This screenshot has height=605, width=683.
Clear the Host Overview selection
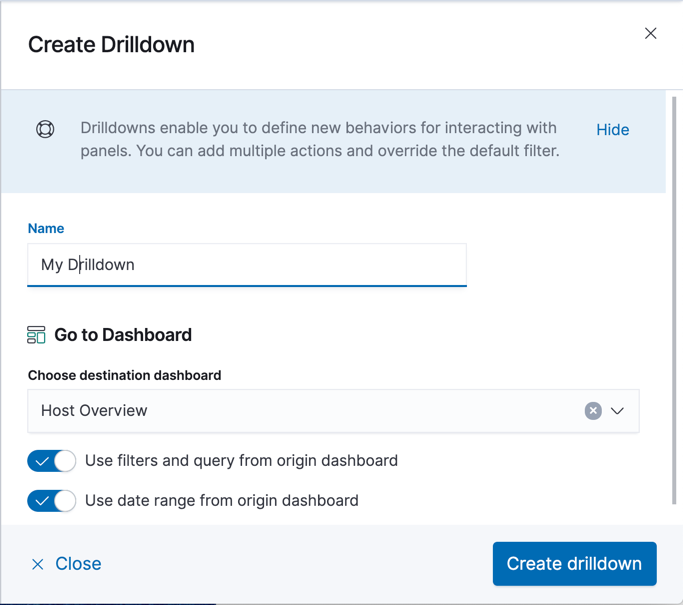[x=593, y=411]
